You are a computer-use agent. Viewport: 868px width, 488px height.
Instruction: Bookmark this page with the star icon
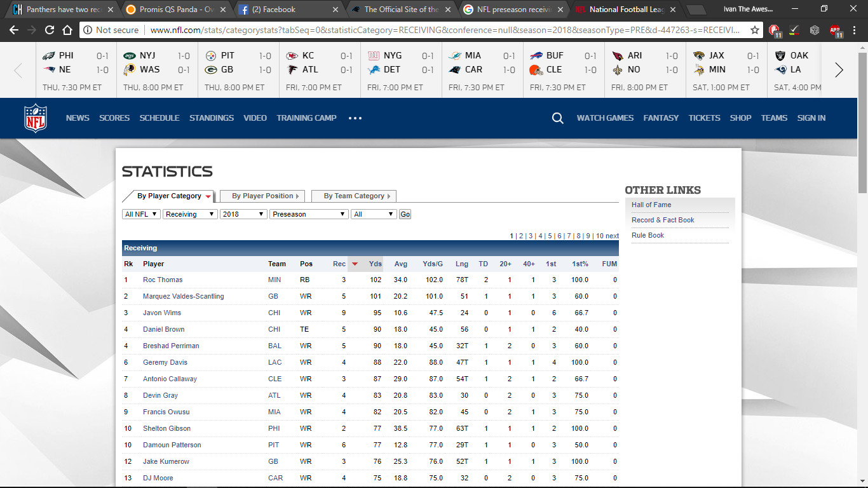click(755, 30)
